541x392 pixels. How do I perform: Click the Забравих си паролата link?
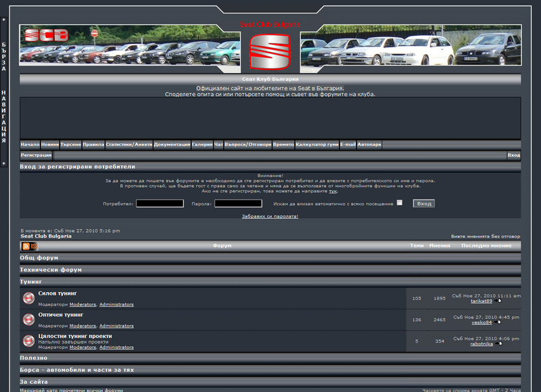tap(270, 216)
